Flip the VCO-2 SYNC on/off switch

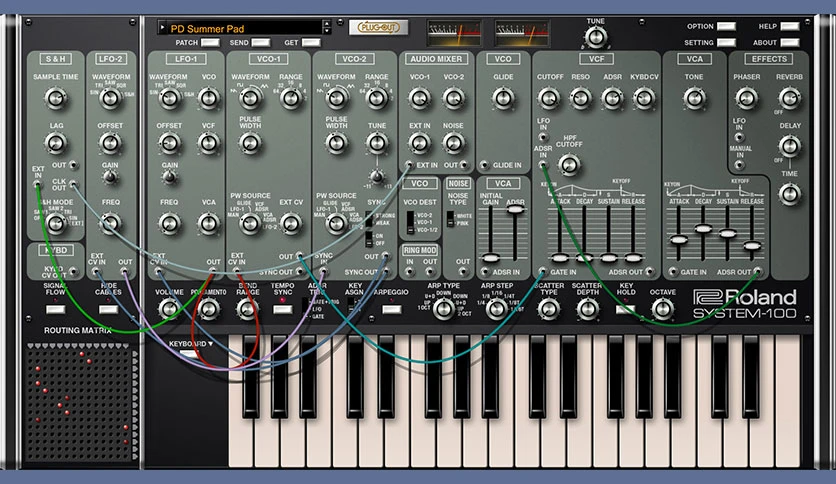tap(368, 239)
